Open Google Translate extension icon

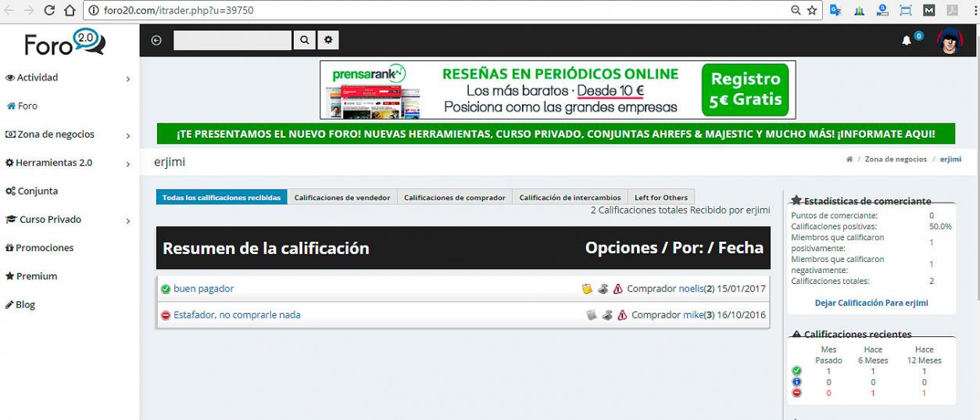835,11
